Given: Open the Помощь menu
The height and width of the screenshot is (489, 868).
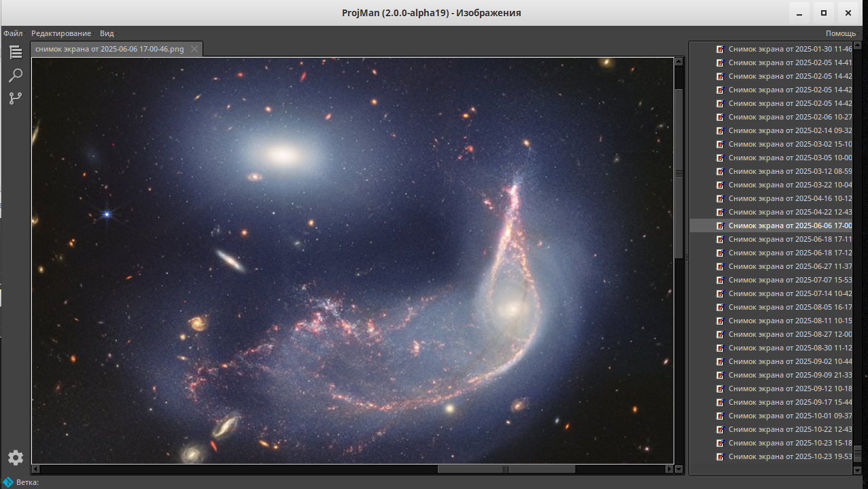Looking at the screenshot, I should [x=840, y=33].
